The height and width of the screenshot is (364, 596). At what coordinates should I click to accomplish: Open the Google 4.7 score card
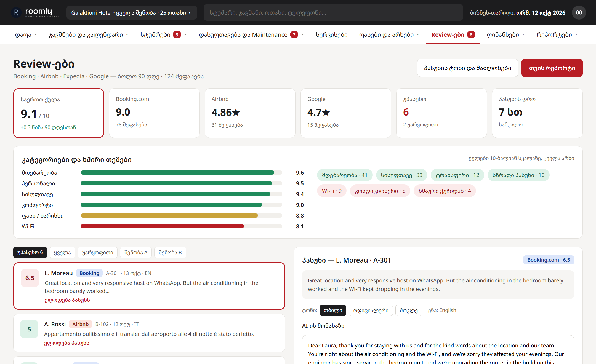click(x=346, y=113)
